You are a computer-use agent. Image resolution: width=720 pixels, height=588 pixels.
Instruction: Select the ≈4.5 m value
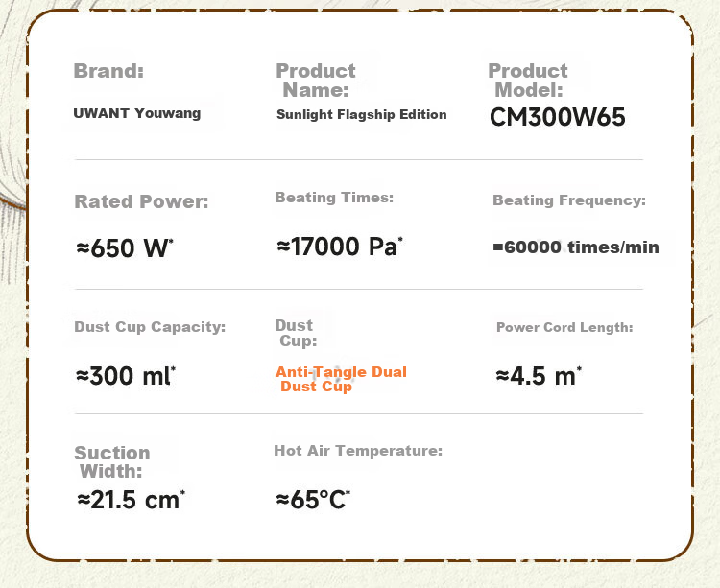point(539,376)
